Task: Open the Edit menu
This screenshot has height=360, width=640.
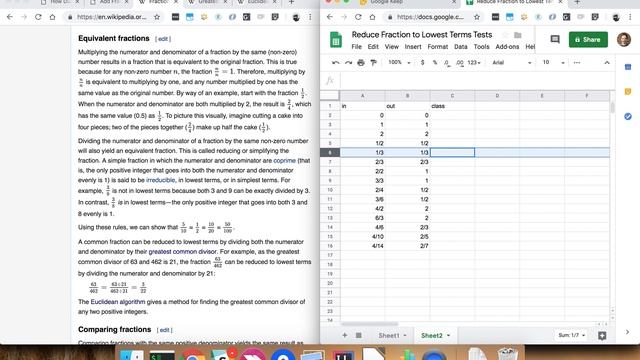Action: click(373, 47)
